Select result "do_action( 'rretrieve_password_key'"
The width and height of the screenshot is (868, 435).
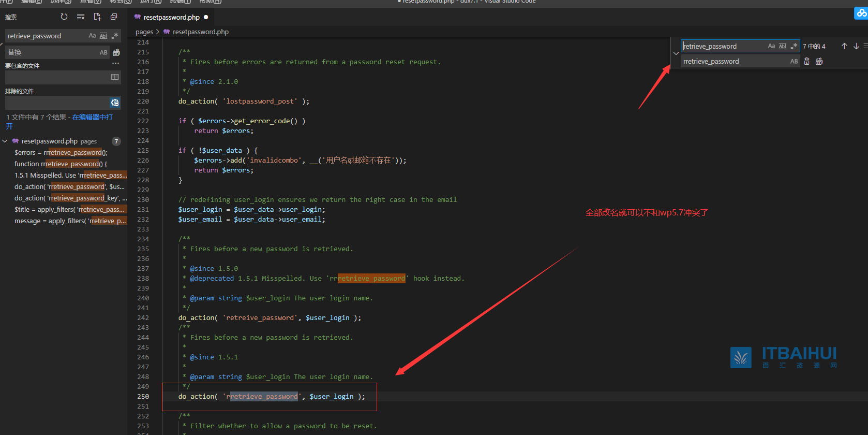(x=70, y=198)
